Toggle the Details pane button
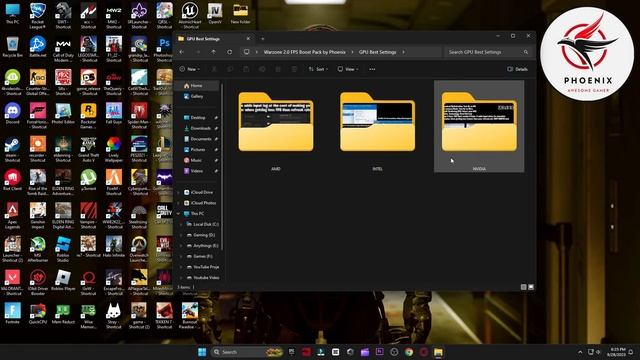Viewport: 640px width, 360px height. click(518, 69)
